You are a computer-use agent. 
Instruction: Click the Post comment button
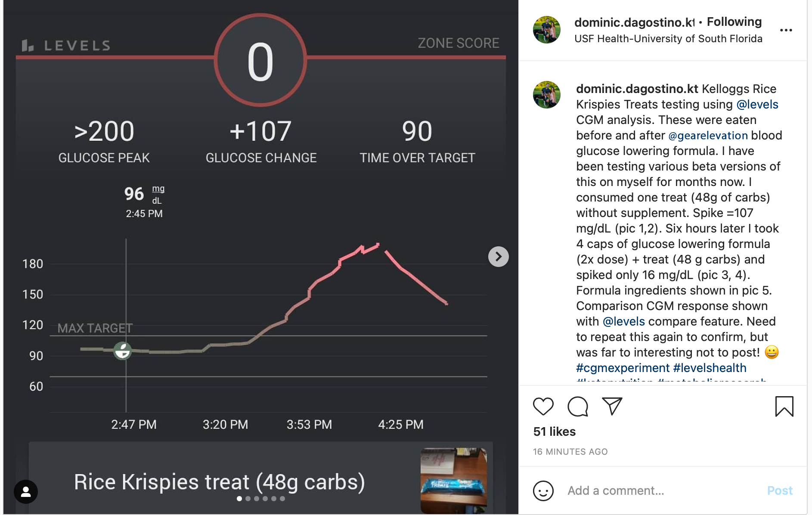point(779,490)
